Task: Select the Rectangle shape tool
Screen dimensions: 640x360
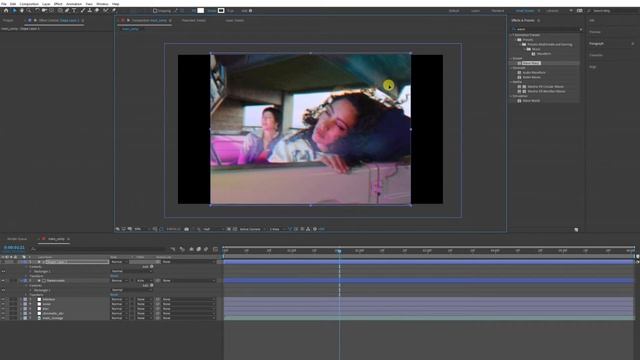Action: point(60,11)
